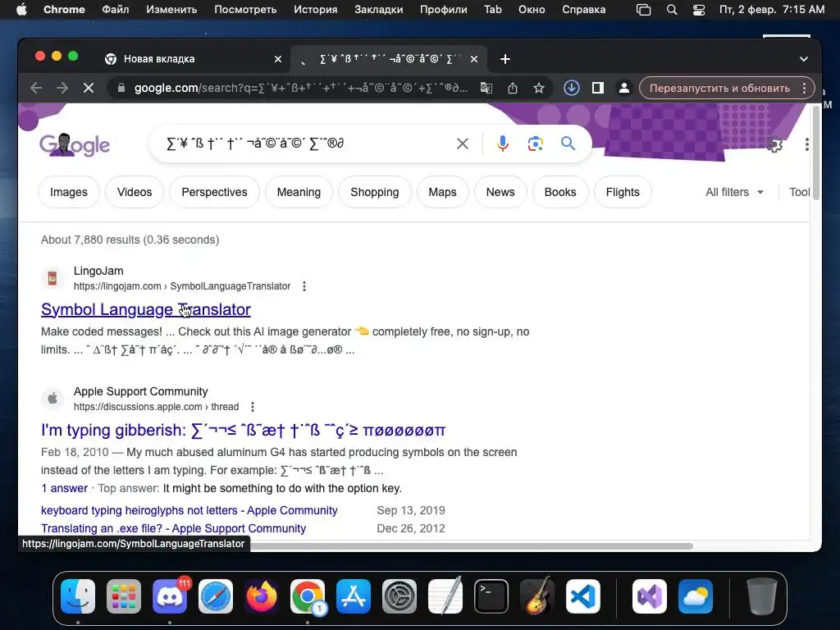Select the News filter chip
Viewport: 840px width, 630px height.
pyautogui.click(x=500, y=192)
